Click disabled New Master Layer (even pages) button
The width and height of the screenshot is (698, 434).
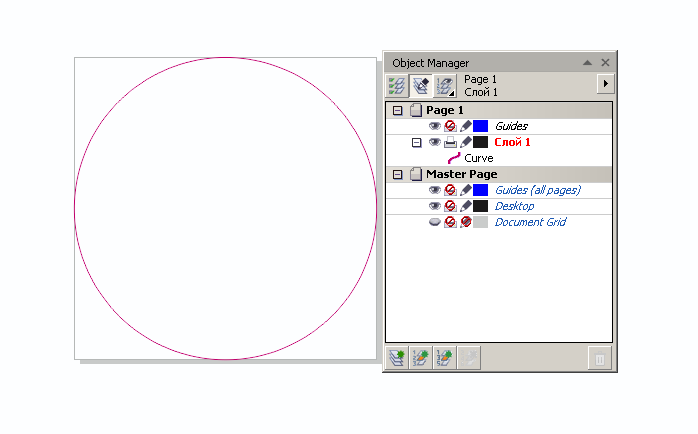coord(469,358)
